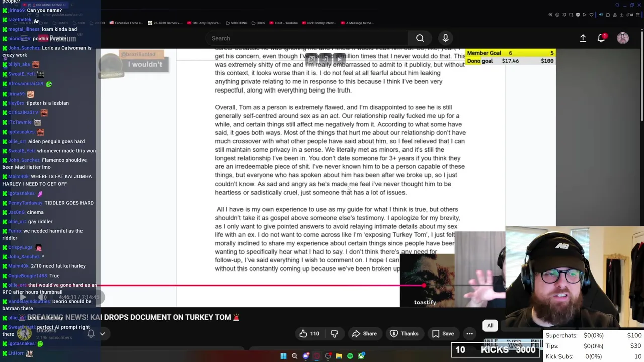Open the browser easy setup sliders menu

[x=638, y=15]
